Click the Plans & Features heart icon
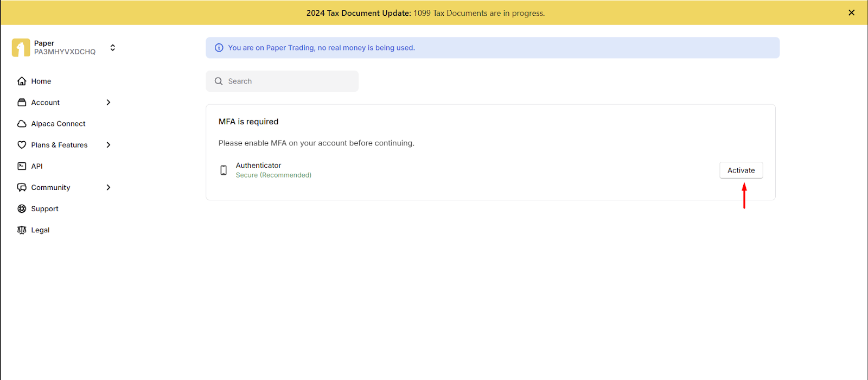The width and height of the screenshot is (868, 380). point(22,145)
